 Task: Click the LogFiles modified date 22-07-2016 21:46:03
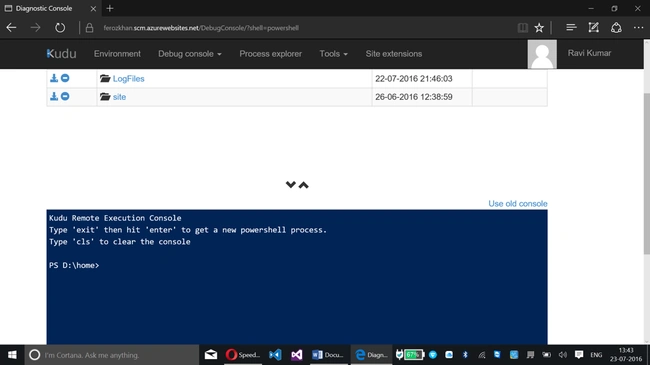(414, 78)
